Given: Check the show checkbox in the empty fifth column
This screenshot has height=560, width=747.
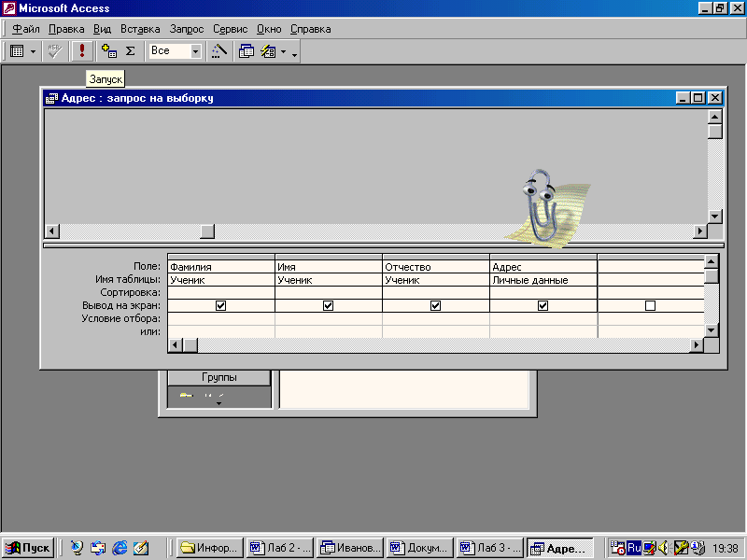Looking at the screenshot, I should [x=650, y=306].
